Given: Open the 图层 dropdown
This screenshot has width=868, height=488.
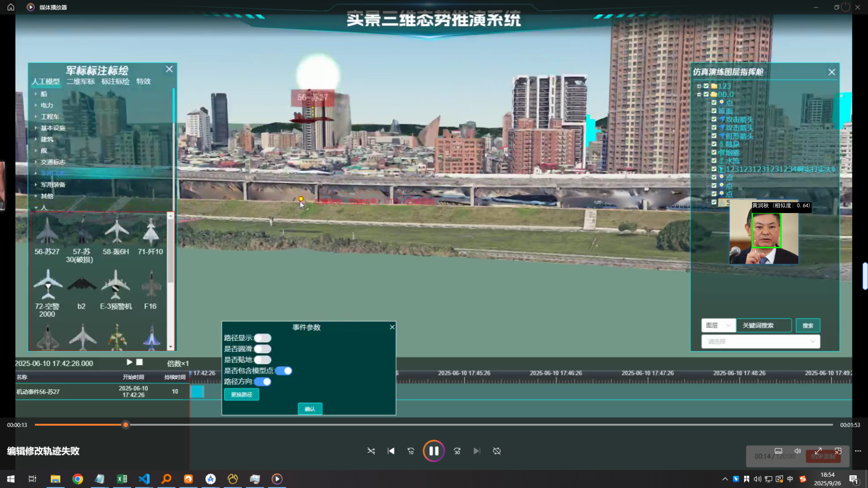Looking at the screenshot, I should [718, 325].
